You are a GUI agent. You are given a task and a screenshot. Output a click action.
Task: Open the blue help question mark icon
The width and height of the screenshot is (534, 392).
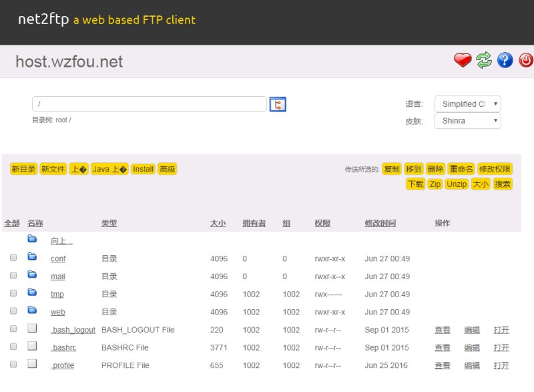coord(505,60)
